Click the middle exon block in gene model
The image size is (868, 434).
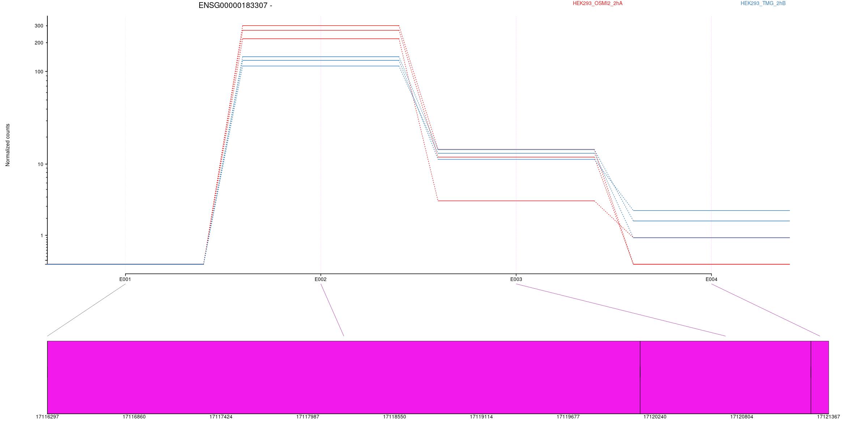(726, 377)
